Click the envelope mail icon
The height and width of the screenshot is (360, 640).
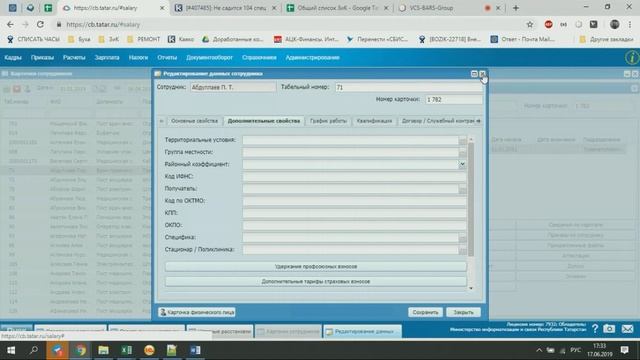[x=627, y=329]
